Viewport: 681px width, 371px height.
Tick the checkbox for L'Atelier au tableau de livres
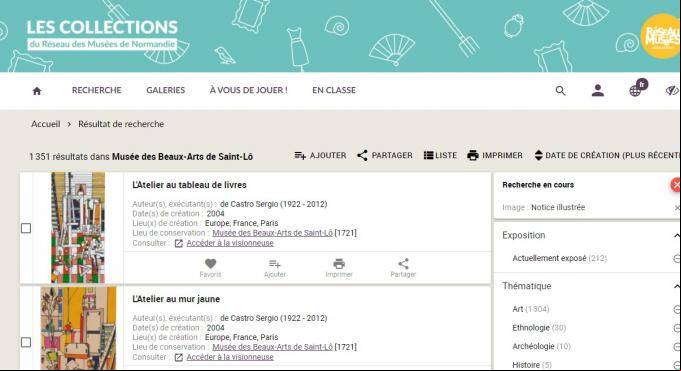26,228
